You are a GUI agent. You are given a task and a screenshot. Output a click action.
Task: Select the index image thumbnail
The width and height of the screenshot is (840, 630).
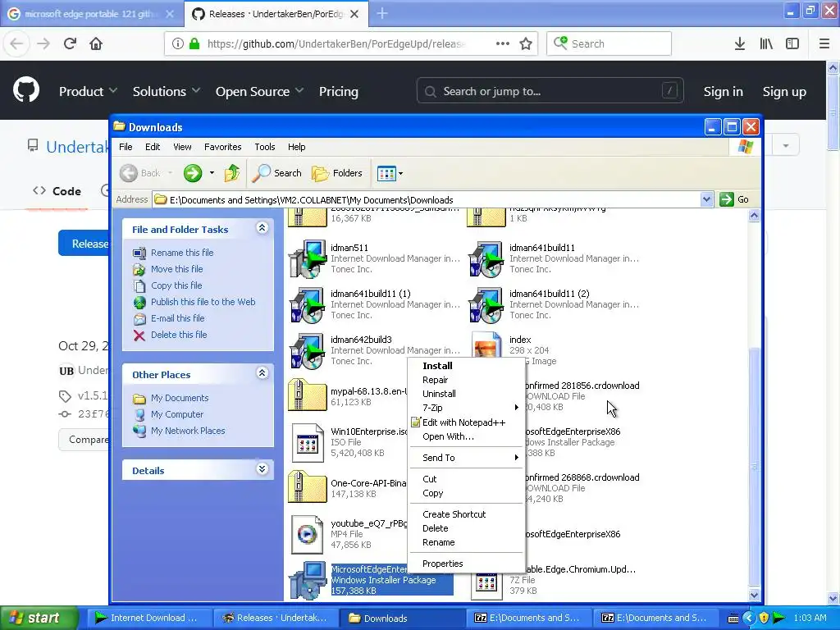click(x=486, y=345)
